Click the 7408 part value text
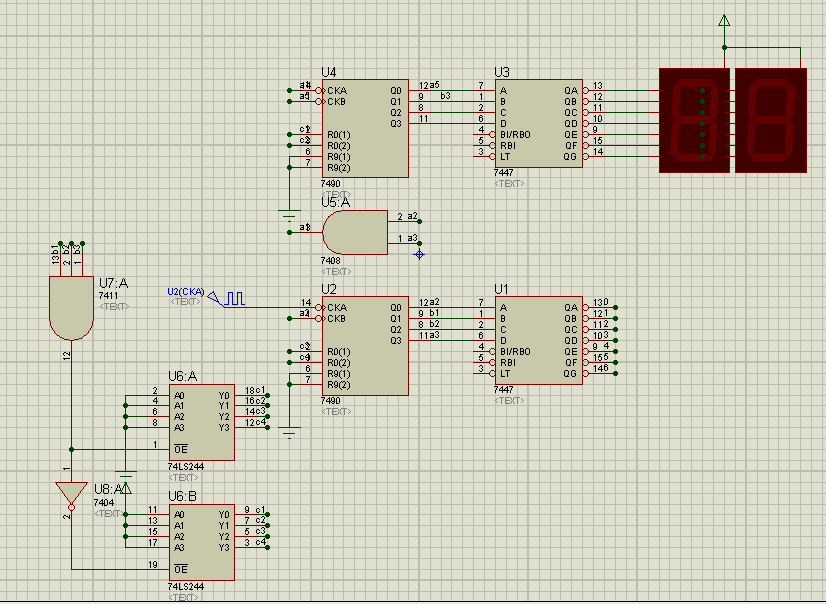826x604 pixels. pyautogui.click(x=330, y=261)
